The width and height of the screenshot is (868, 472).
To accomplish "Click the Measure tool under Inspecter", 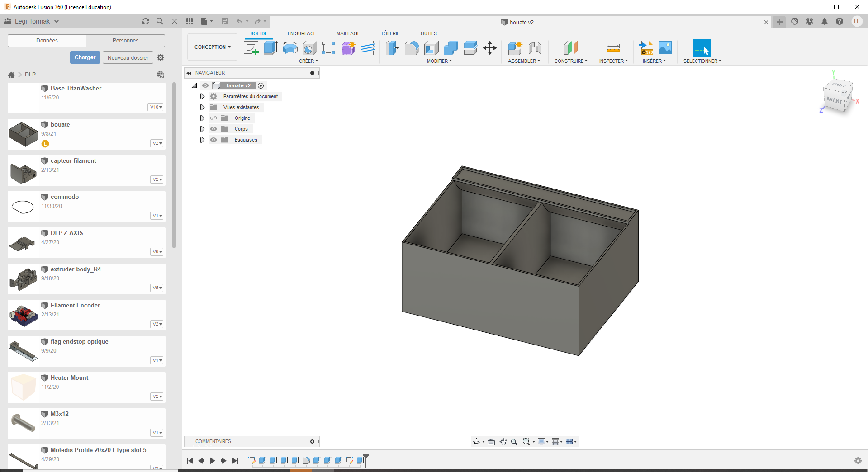I will [x=613, y=47].
